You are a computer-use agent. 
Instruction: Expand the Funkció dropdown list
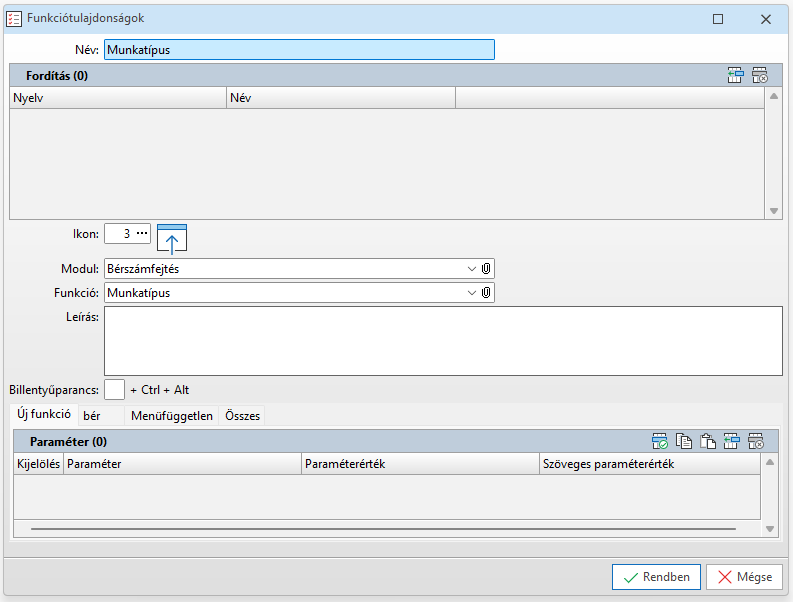click(x=472, y=293)
